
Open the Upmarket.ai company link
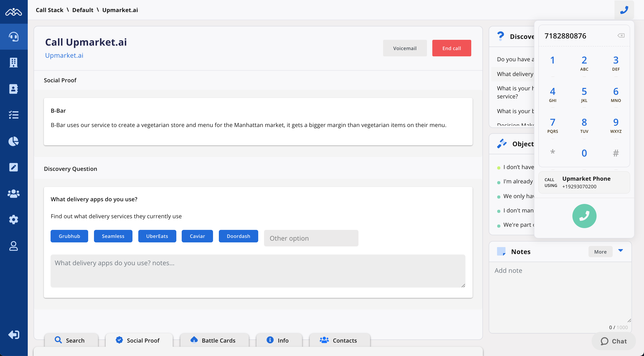[x=64, y=55]
